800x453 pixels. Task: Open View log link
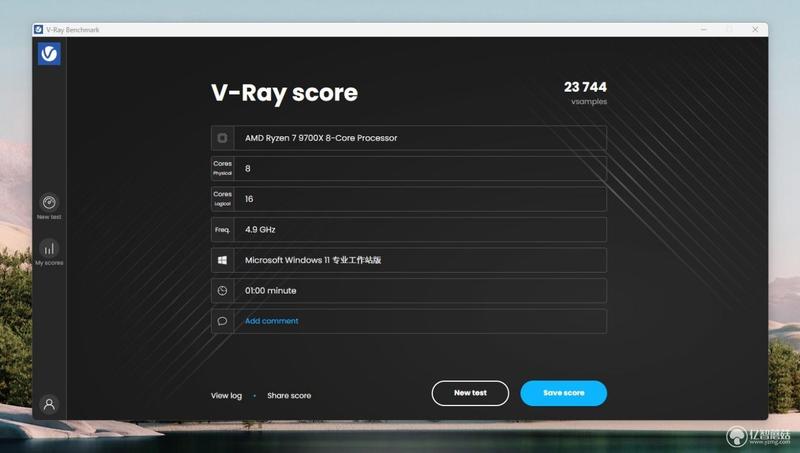point(227,395)
